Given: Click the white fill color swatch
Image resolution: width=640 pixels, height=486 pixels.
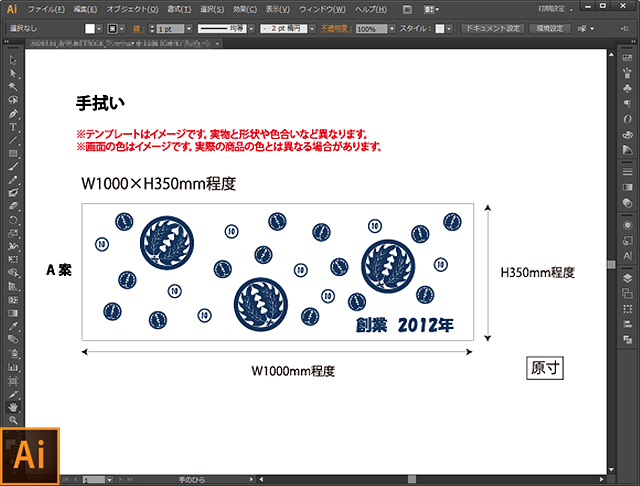Looking at the screenshot, I should (x=89, y=30).
